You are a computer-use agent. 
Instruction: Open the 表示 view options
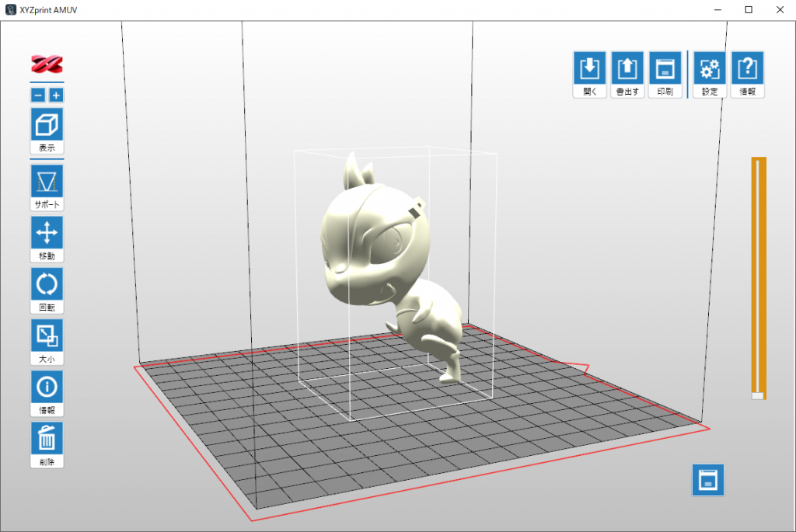click(x=47, y=130)
